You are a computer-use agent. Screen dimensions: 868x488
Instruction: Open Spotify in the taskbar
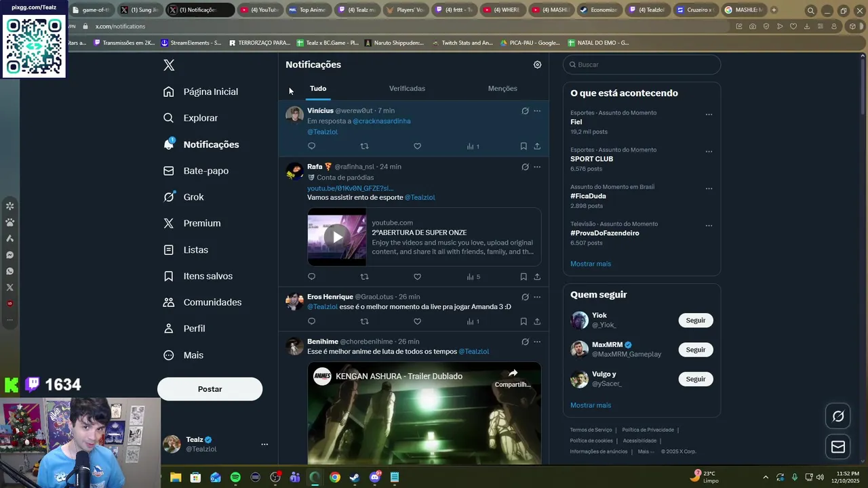tap(235, 477)
